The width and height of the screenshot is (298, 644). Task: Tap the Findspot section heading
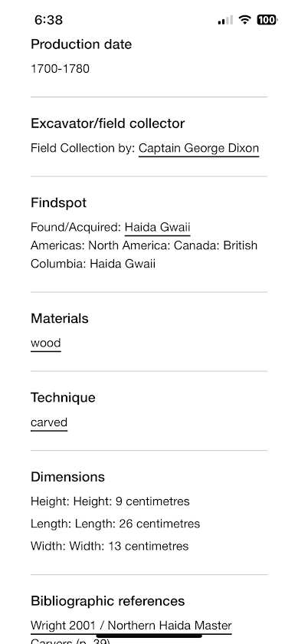59,203
